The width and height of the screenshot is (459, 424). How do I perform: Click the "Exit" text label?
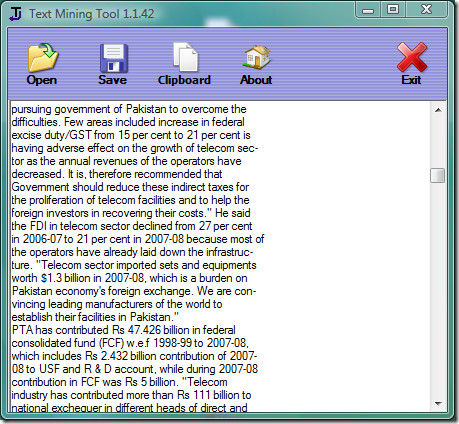(411, 80)
